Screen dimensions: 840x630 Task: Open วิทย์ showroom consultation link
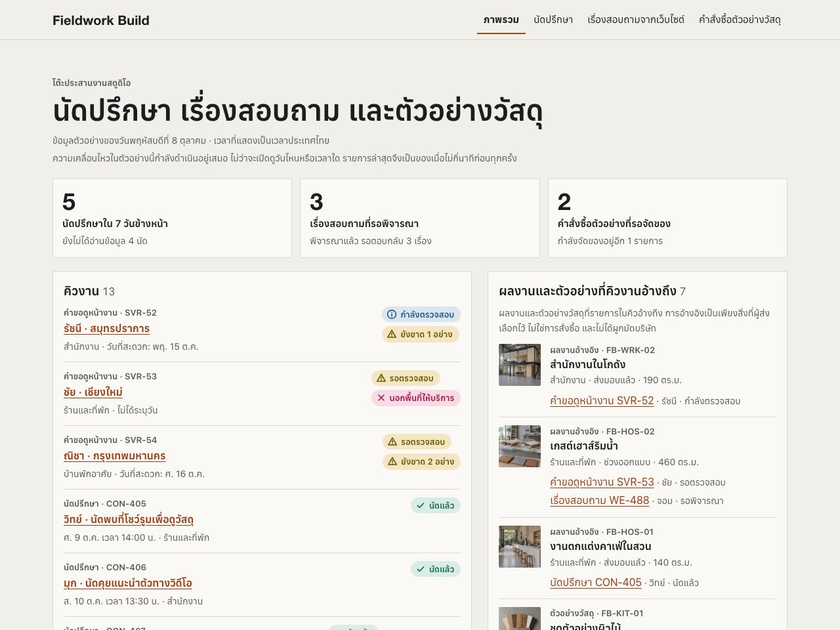129,520
